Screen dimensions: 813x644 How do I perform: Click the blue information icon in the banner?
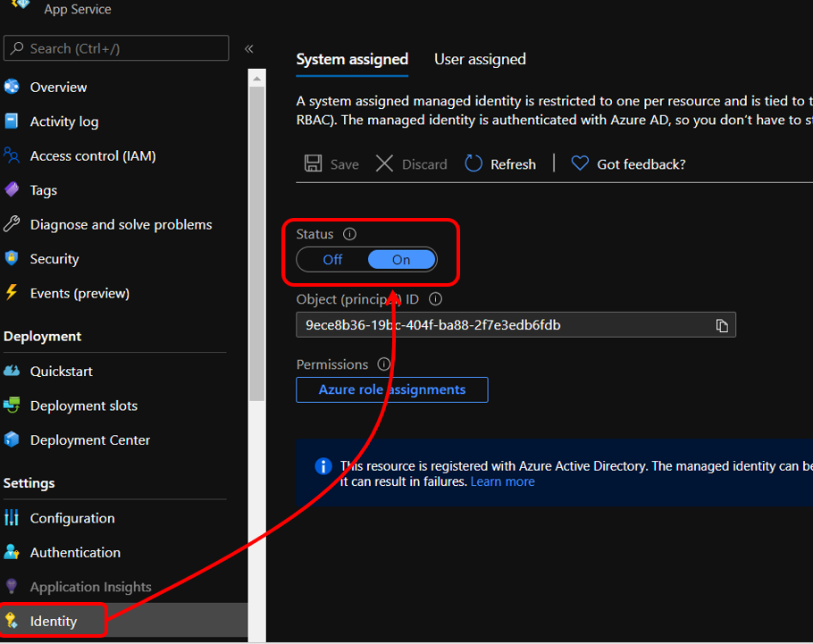[323, 466]
